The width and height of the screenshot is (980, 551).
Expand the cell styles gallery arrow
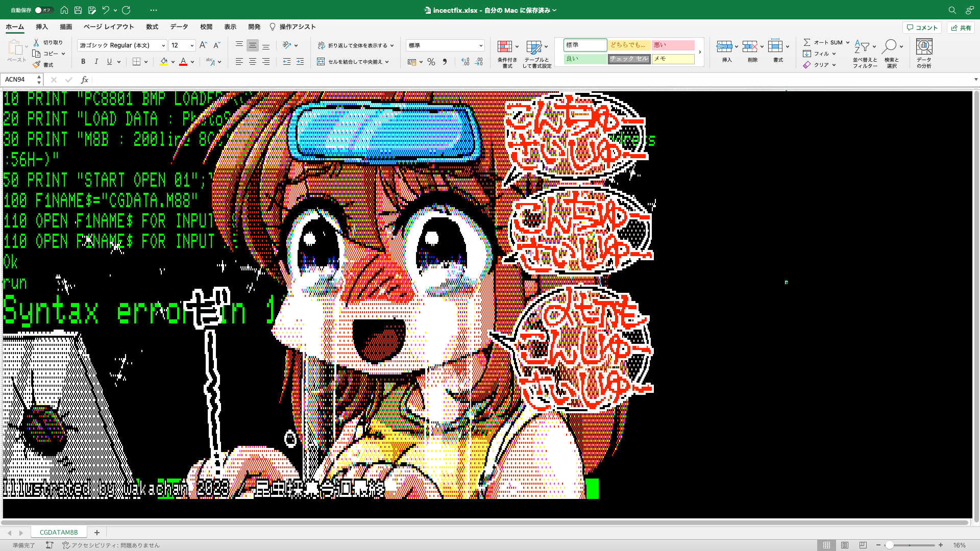700,52
